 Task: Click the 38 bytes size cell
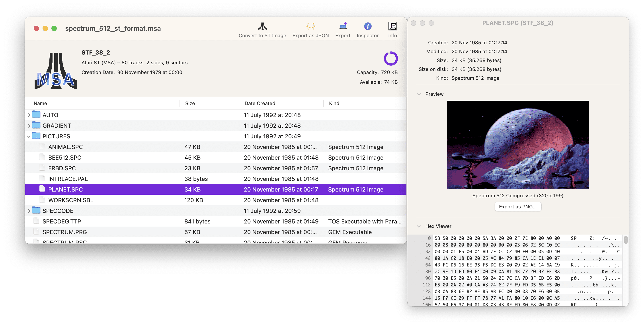pyautogui.click(x=196, y=179)
